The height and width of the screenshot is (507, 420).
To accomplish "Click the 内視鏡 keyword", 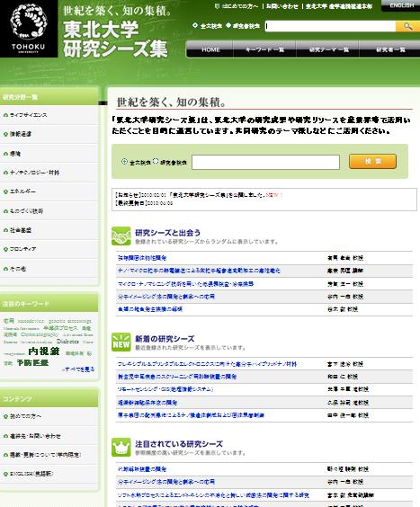I will [x=44, y=351].
